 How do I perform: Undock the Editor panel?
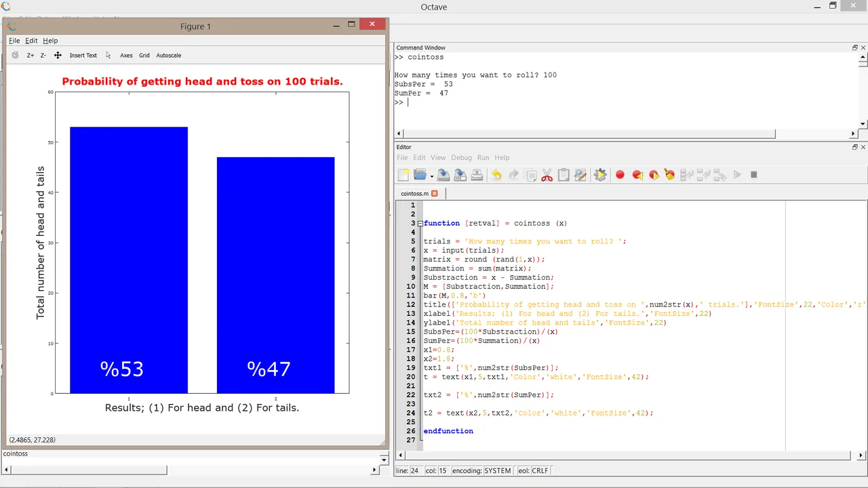[855, 146]
